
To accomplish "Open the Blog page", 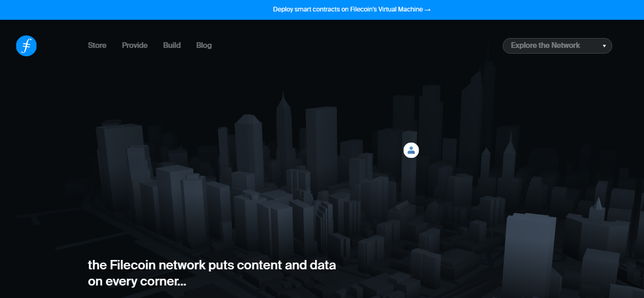I will click(204, 45).
